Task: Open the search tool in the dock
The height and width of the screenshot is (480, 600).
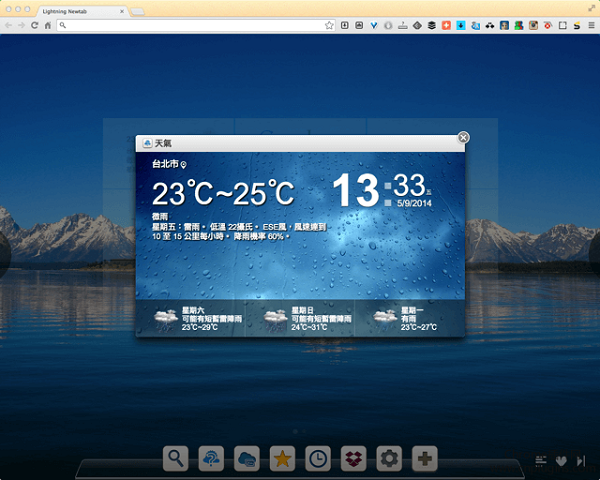Action: [176, 458]
